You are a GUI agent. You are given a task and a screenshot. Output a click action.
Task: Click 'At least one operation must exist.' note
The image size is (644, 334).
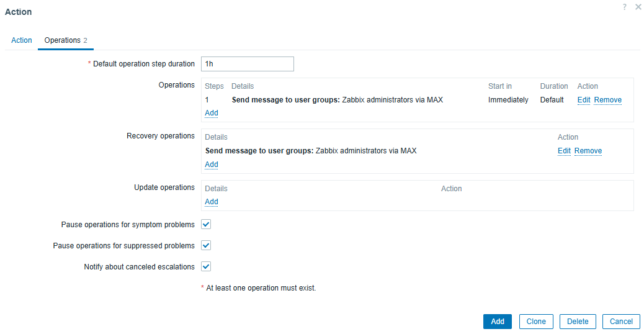[261, 288]
